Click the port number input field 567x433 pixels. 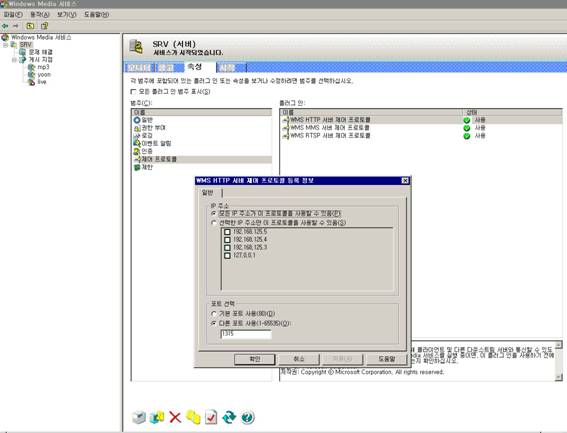(246, 334)
